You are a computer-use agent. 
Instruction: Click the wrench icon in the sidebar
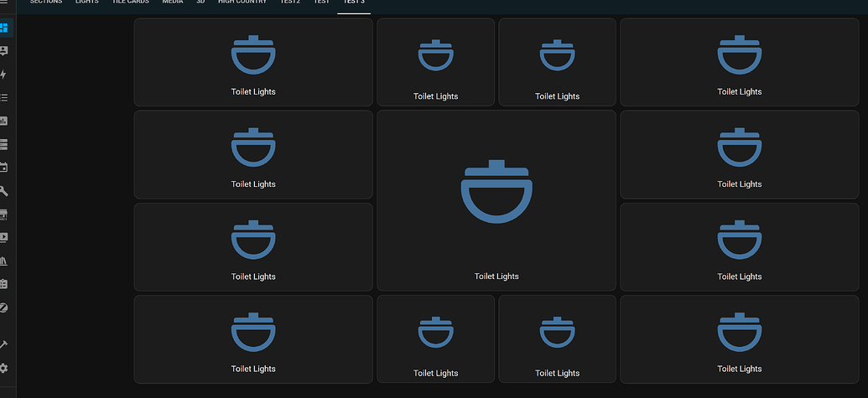[3, 191]
